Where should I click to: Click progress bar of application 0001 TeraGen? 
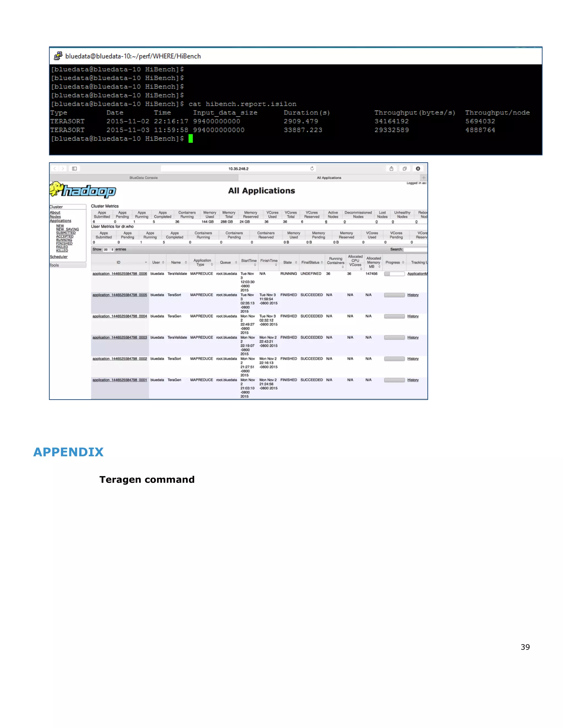coord(394,380)
